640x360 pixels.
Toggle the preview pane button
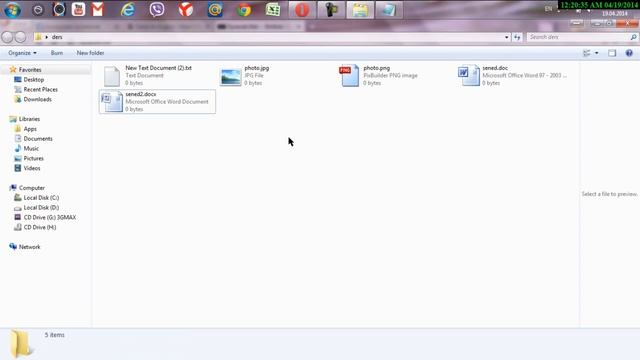click(612, 53)
